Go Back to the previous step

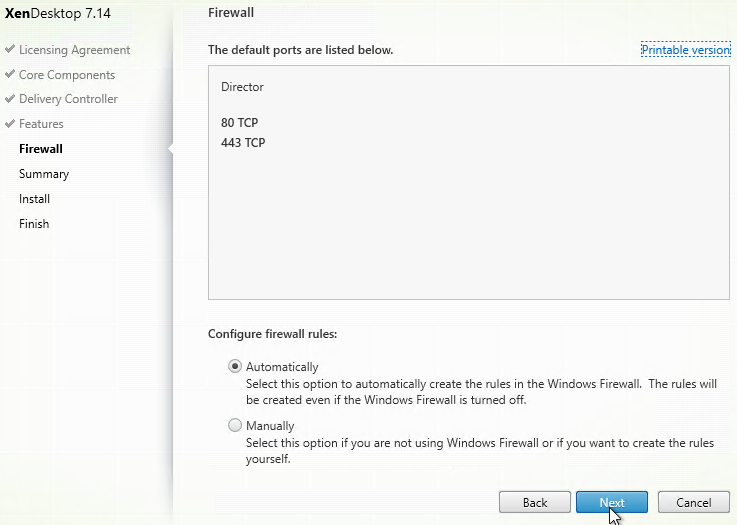[535, 502]
